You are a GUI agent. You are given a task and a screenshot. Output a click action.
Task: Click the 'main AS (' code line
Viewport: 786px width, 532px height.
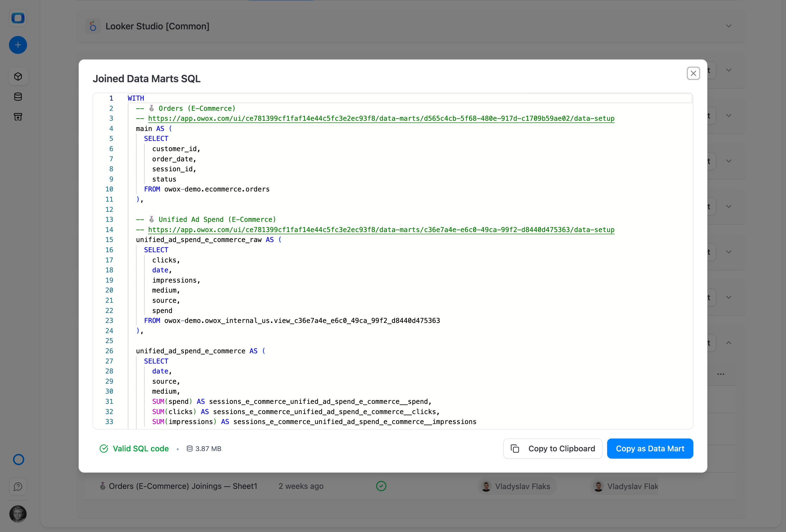pos(154,129)
